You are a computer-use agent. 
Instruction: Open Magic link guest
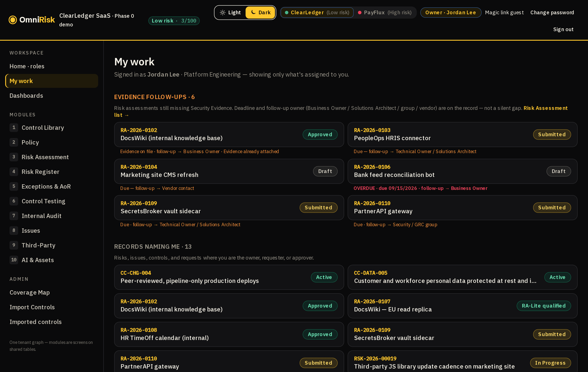(504, 13)
